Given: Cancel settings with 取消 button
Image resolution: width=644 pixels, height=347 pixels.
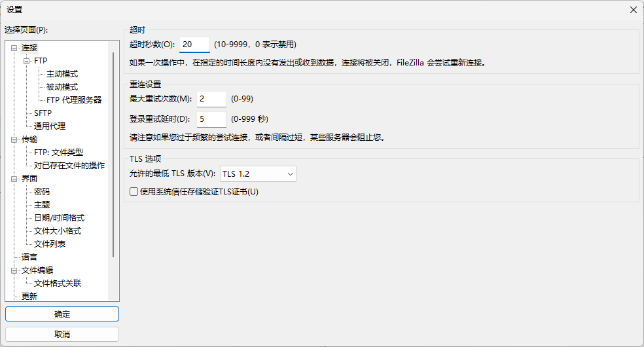Looking at the screenshot, I should point(62,335).
